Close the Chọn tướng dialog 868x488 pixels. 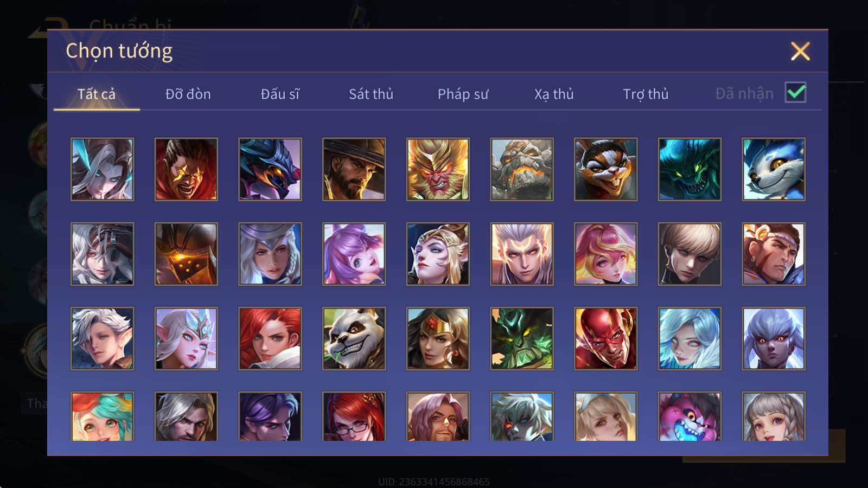click(x=800, y=52)
